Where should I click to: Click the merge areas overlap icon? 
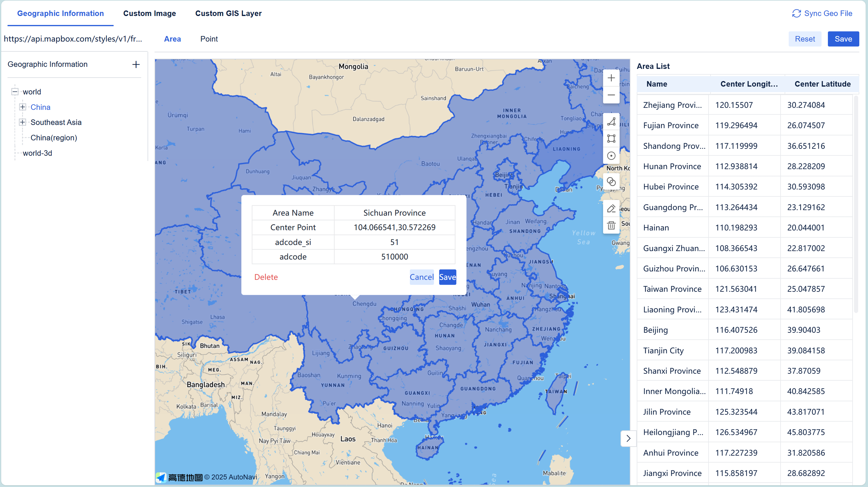point(611,182)
